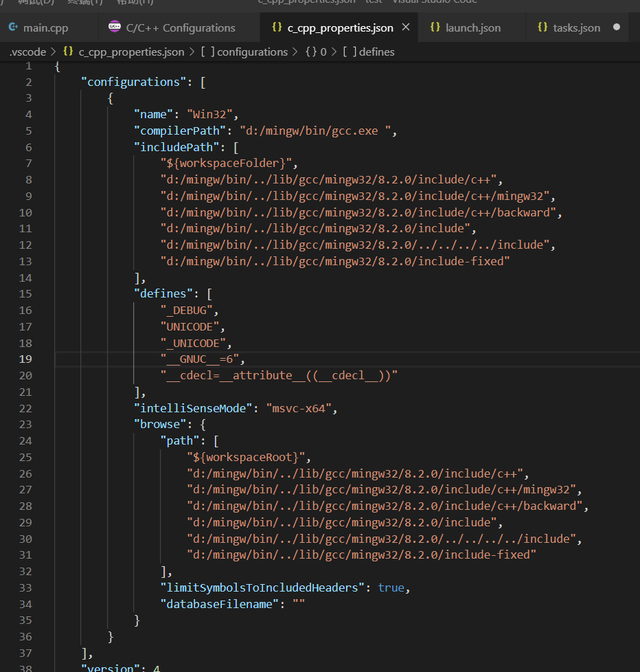
Task: Click the "UNICODE" define on line 17
Action: (x=190, y=326)
